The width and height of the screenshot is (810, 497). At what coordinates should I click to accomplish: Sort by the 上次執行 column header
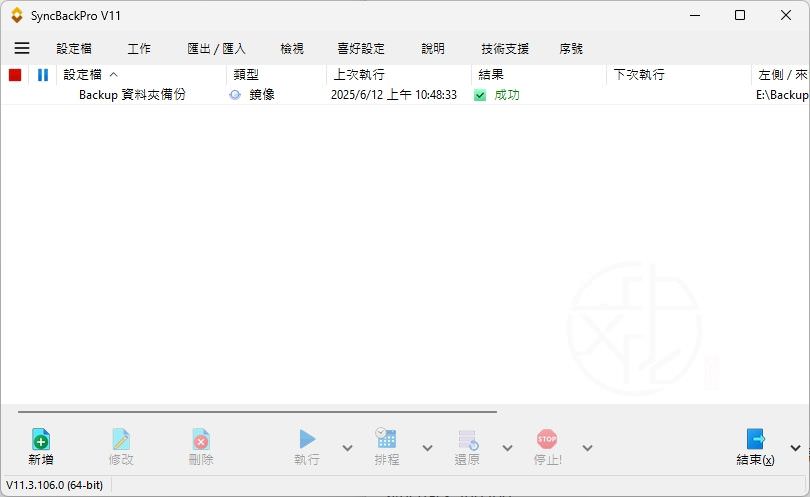point(359,75)
